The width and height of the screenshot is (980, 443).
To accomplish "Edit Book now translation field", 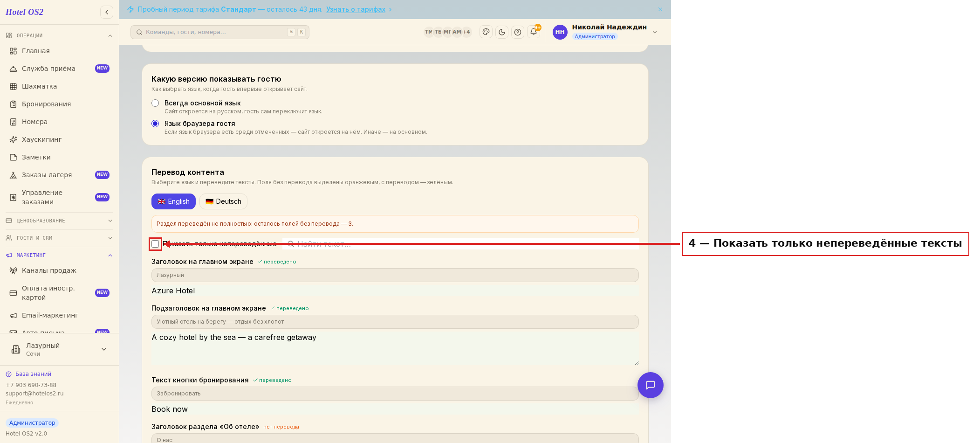I will (x=395, y=409).
